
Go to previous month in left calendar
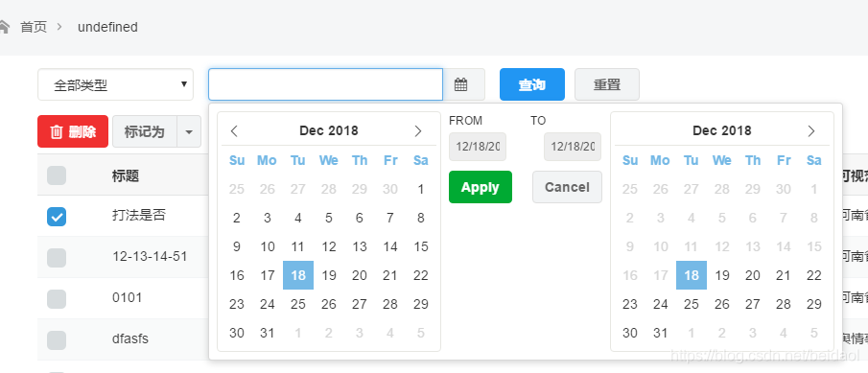click(234, 131)
